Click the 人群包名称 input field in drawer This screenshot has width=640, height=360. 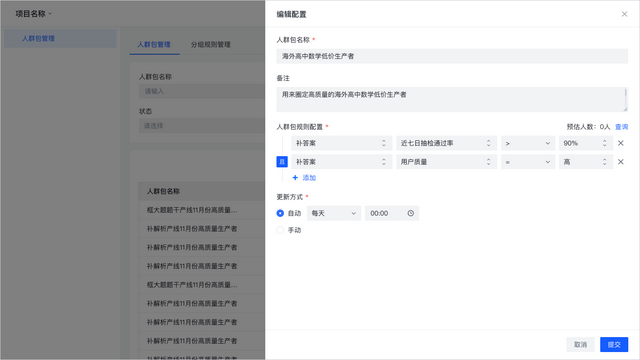[x=452, y=56]
